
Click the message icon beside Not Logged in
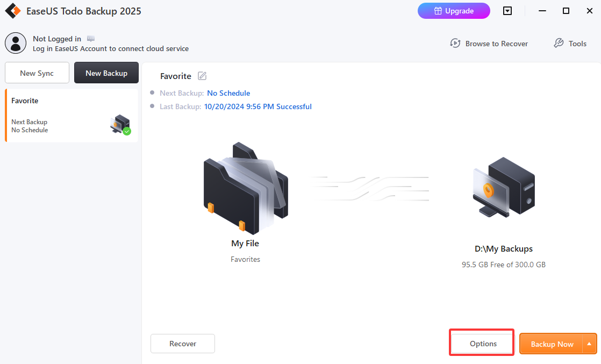[91, 39]
